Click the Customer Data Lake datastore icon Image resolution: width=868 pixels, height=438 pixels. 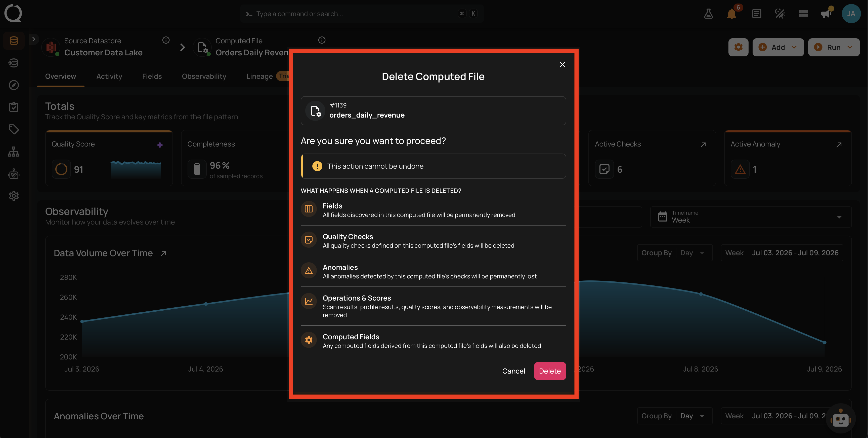pos(51,47)
